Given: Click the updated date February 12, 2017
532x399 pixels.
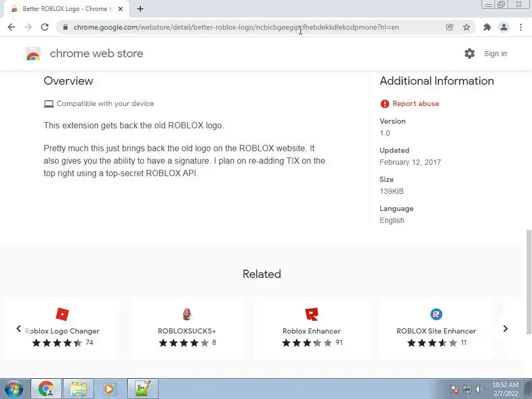Looking at the screenshot, I should (410, 162).
